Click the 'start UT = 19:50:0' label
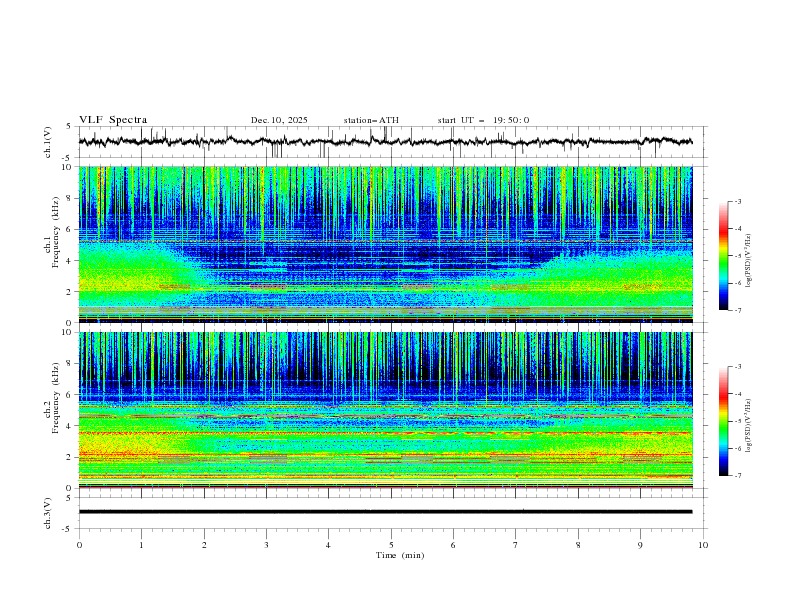Screen dimensions: 792x612 (483, 120)
